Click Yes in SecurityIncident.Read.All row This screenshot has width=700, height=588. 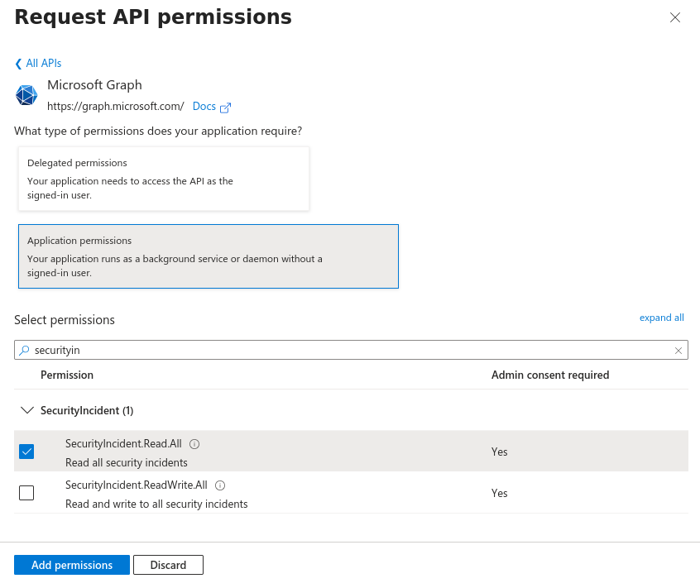point(499,452)
